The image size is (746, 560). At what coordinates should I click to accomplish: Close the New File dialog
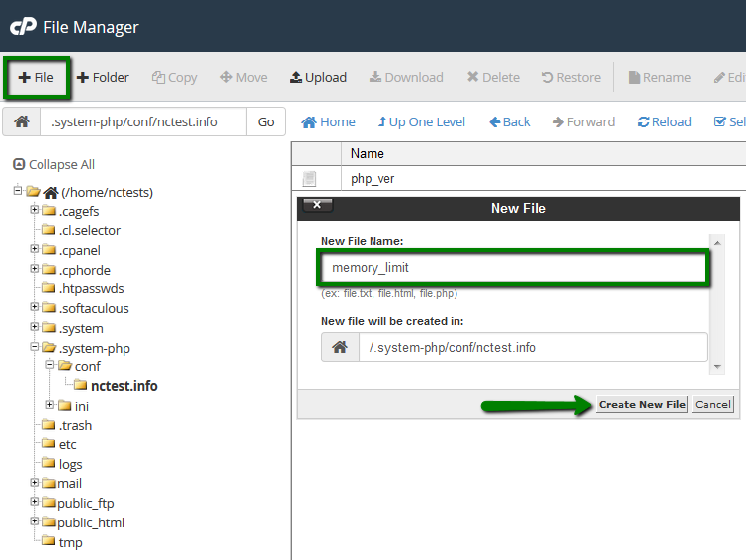[x=317, y=204]
